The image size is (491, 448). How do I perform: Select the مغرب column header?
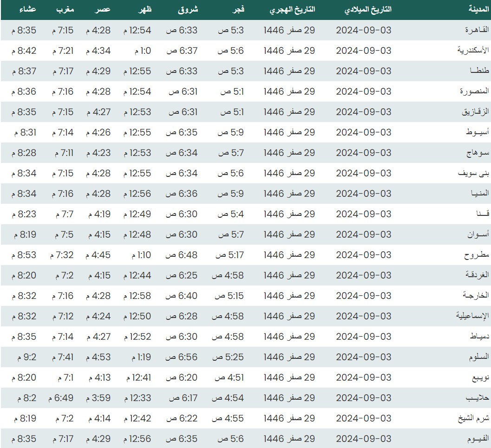(x=65, y=10)
